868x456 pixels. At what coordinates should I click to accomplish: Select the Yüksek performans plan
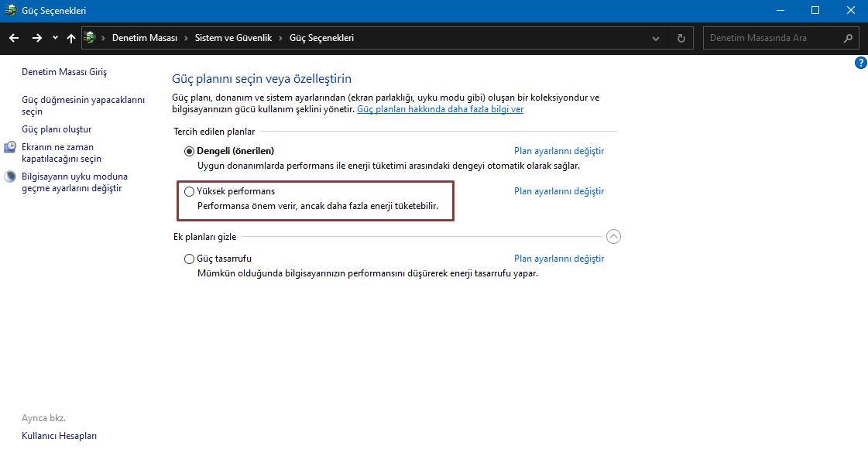190,191
